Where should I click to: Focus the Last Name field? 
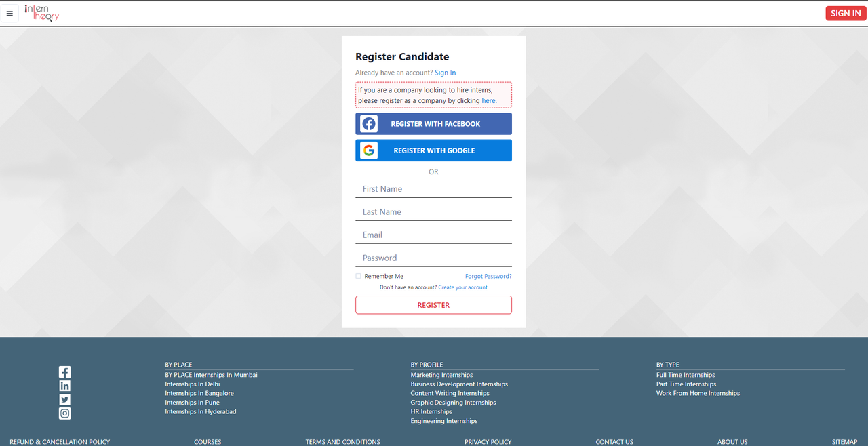click(433, 212)
